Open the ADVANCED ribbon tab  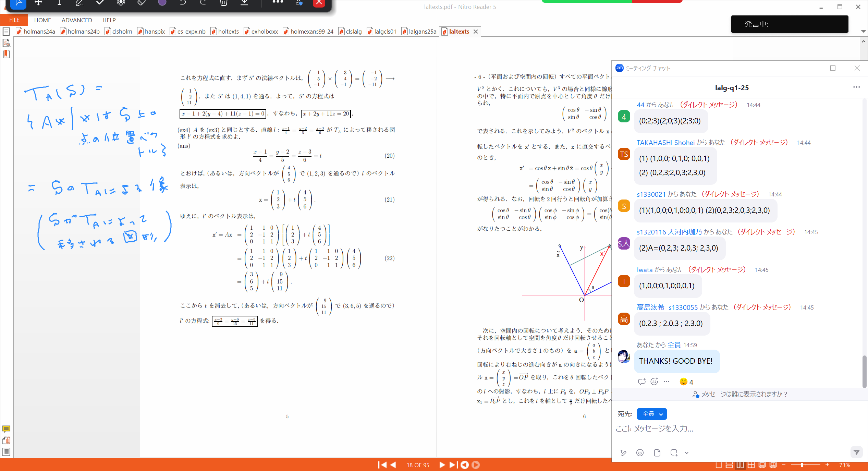(77, 20)
